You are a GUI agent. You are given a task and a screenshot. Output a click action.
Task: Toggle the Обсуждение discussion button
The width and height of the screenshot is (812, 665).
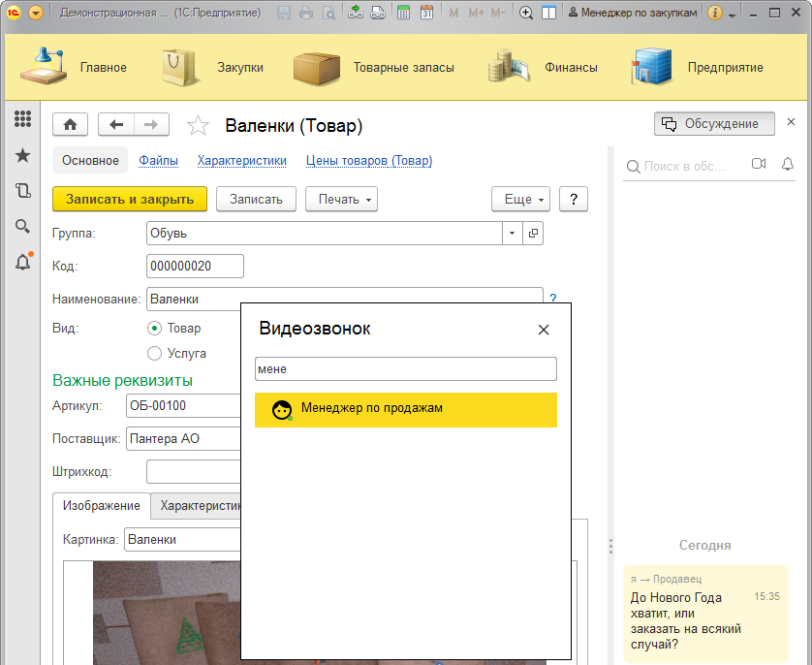click(714, 124)
